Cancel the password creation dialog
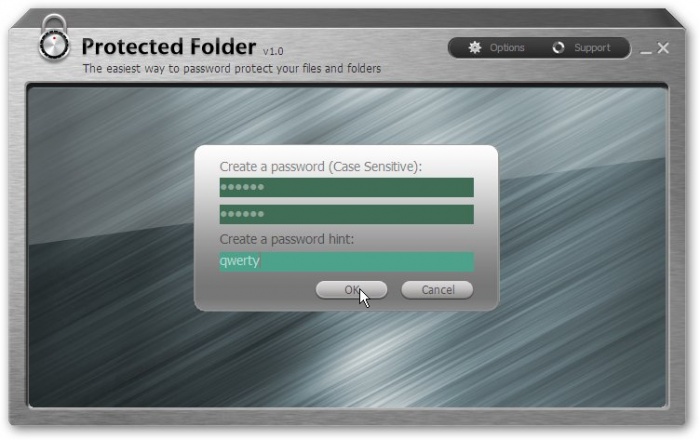Image resolution: width=700 pixels, height=440 pixels. coord(437,290)
